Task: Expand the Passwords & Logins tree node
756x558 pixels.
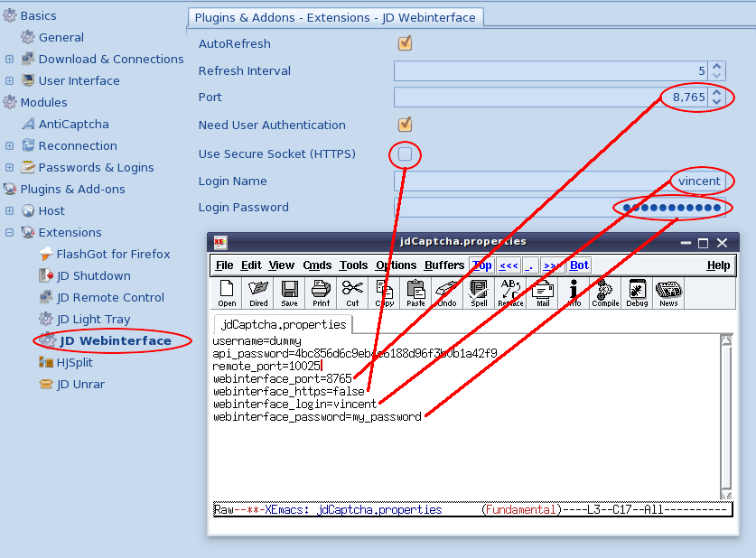Action: point(9,167)
